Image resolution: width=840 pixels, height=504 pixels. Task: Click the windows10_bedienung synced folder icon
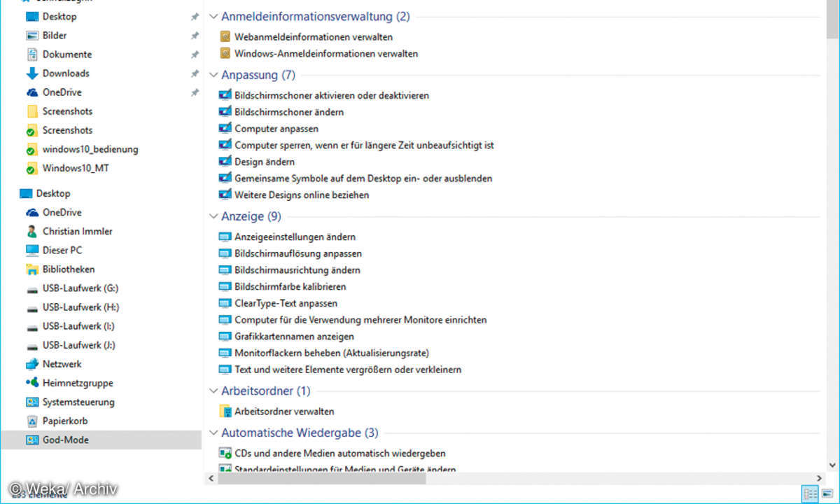coord(31,149)
